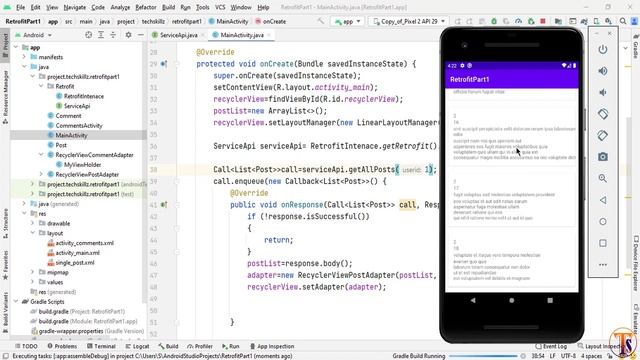Image resolution: width=640 pixels, height=360 pixels.
Task: Click the override gutter icon on line 29
Action: (x=164, y=64)
